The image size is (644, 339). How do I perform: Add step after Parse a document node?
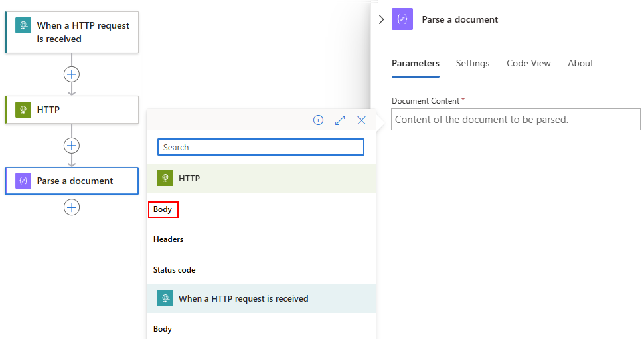(72, 207)
